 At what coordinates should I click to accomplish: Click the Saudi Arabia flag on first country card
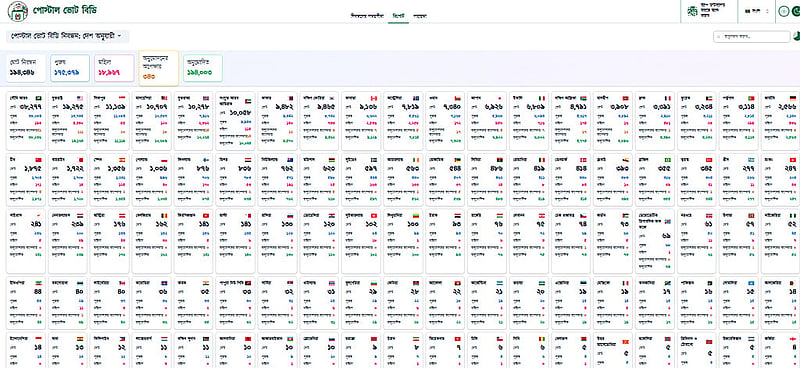point(38,97)
